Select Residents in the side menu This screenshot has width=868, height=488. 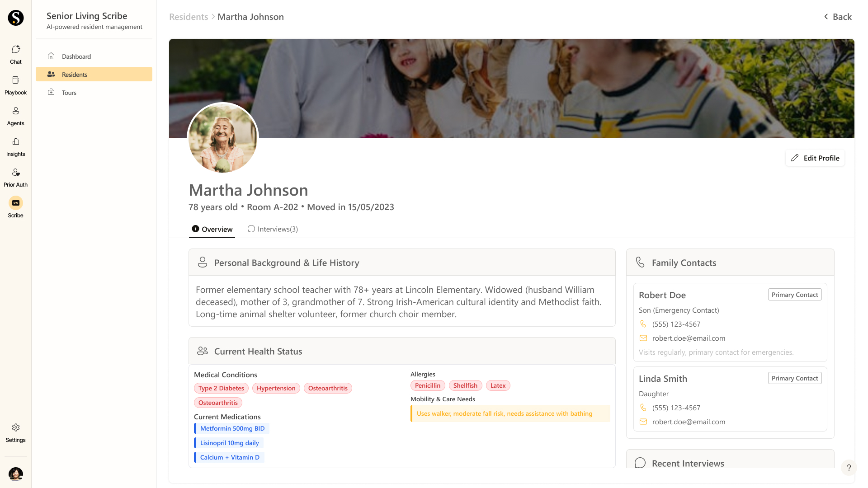click(94, 74)
